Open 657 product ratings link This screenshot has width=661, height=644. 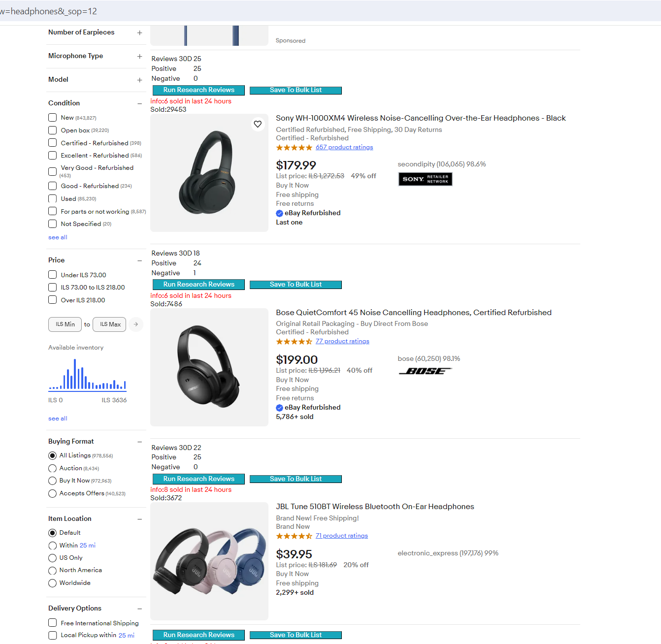tap(344, 147)
